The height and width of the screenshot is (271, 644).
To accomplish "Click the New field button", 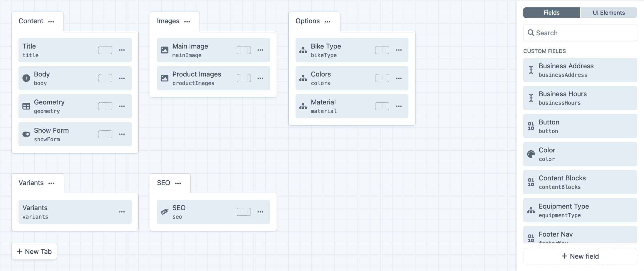I will coord(580,256).
